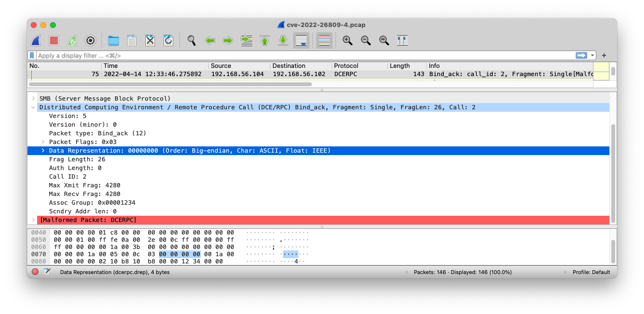Click the plus to add a filter button
The width and height of the screenshot is (644, 314).
pos(604,55)
